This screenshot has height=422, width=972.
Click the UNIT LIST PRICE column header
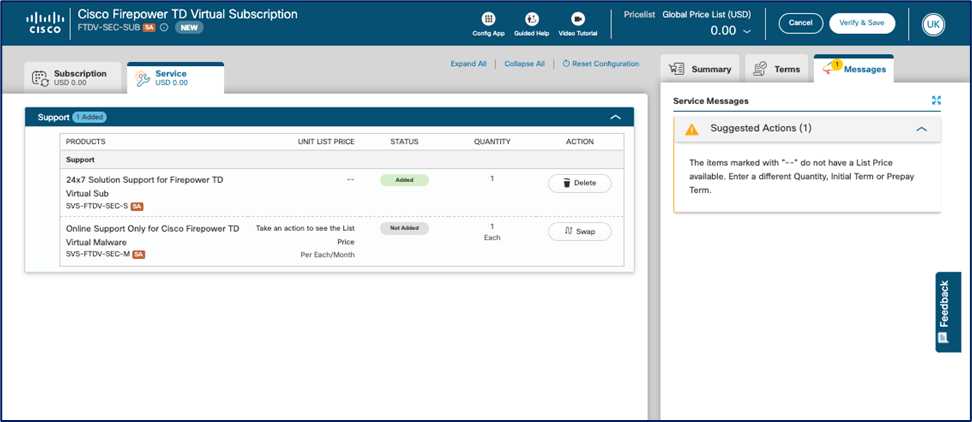click(x=326, y=142)
